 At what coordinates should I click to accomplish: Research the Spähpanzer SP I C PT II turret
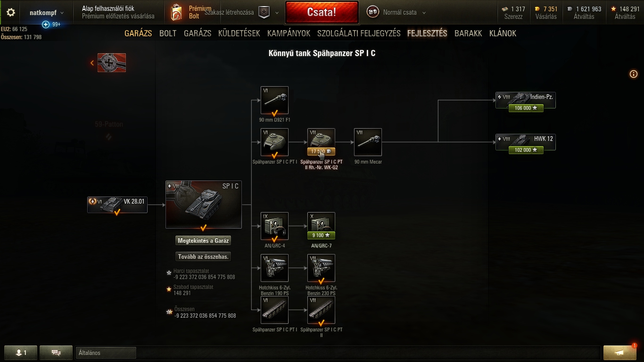pyautogui.click(x=321, y=142)
